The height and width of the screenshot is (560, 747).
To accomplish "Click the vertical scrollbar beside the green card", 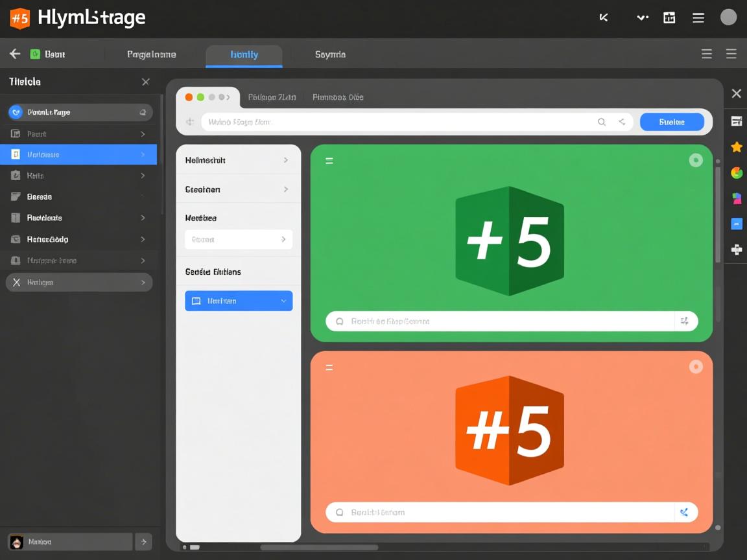I will coord(718,214).
